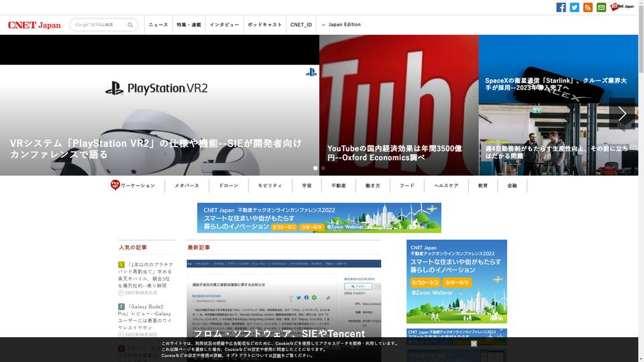
Task: Select the メタバース topic tab
Action: [187, 186]
